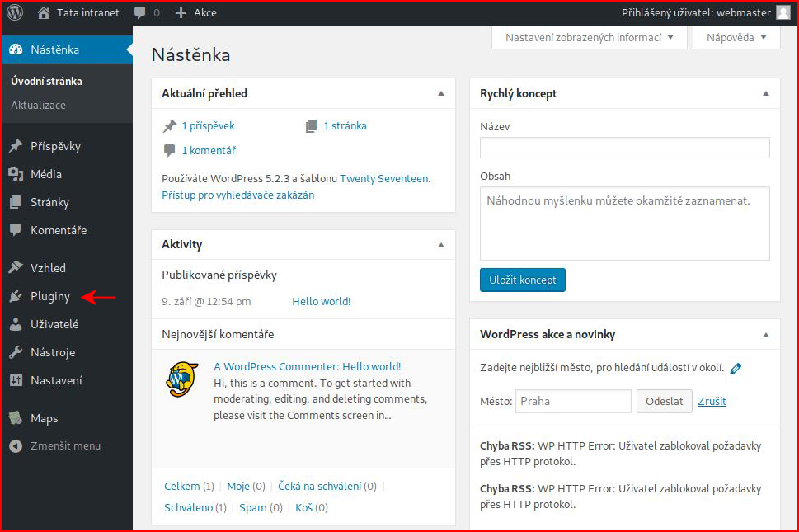Image resolution: width=799 pixels, height=532 pixels.
Task: Open the Nástroje tools menu
Action: pos(53,352)
